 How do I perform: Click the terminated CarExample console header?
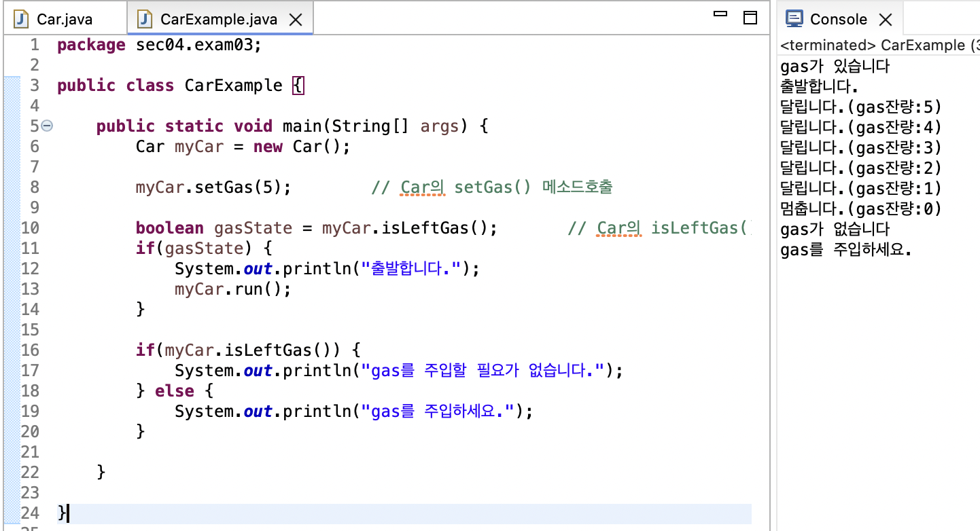coord(879,45)
